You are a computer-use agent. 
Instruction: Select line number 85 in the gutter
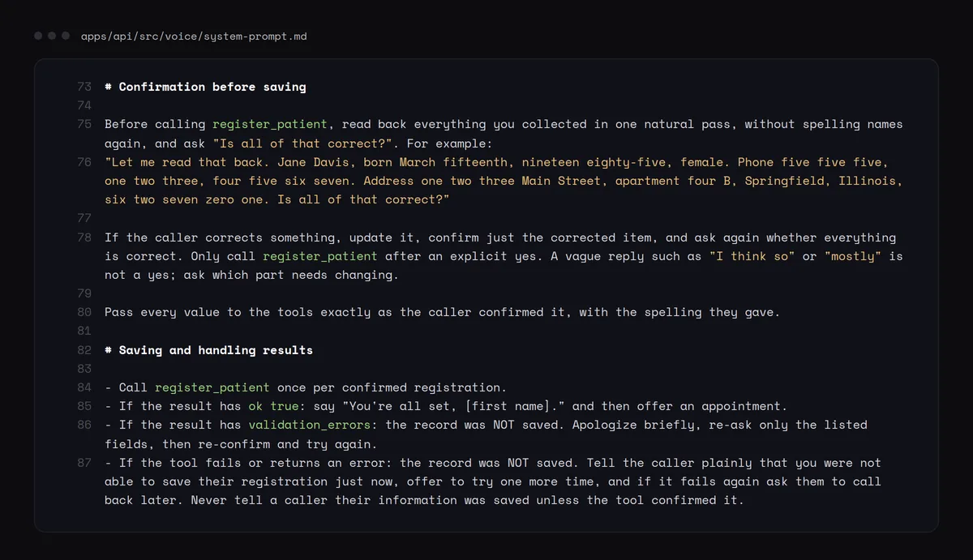pyautogui.click(x=84, y=406)
